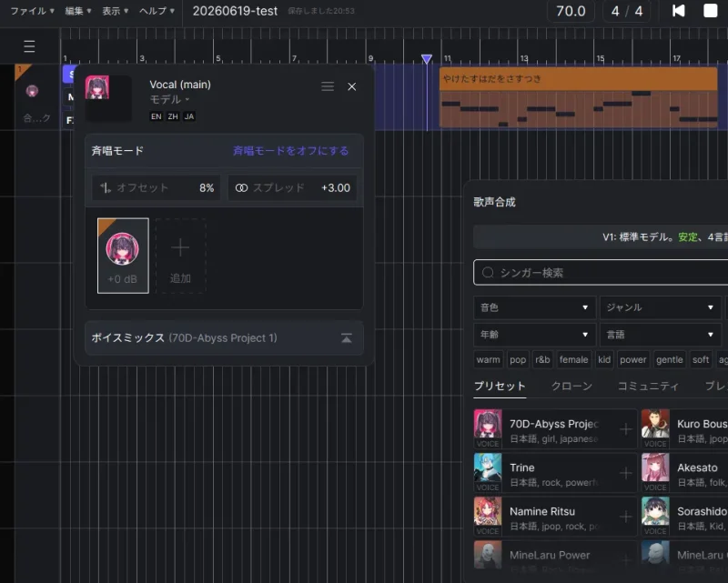Toggle the kid tag filter
This screenshot has width=728, height=583.
[604, 360]
